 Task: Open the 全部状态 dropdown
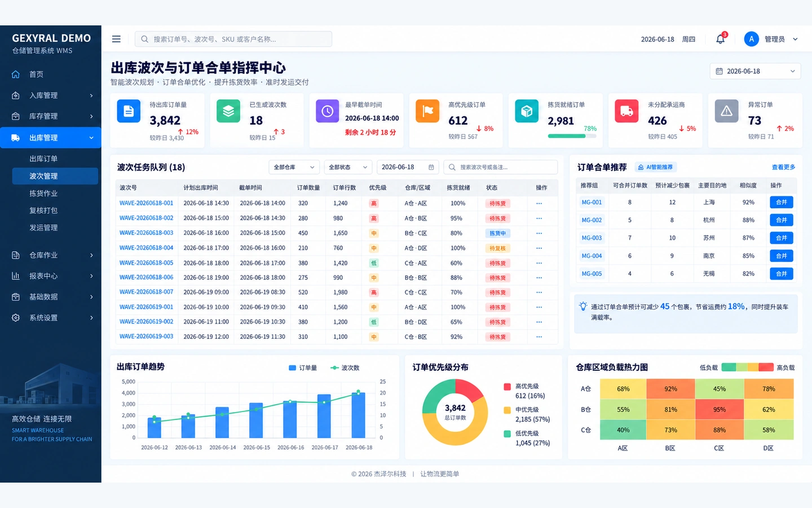[x=348, y=167]
